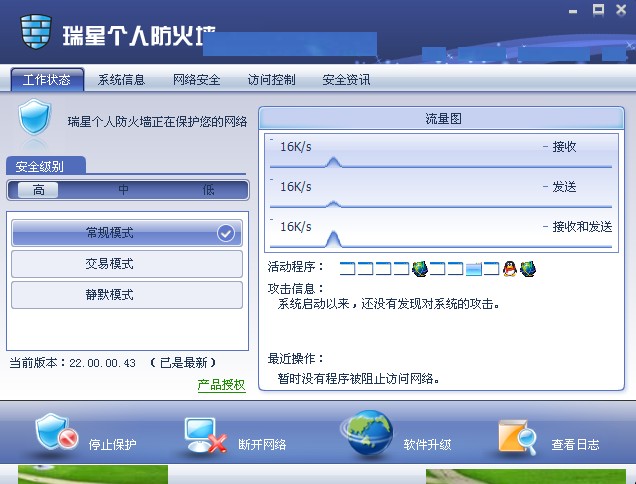Image resolution: width=636 pixels, height=484 pixels.
Task: Click the globe icon right after QQ penguin
Action: tap(528, 269)
